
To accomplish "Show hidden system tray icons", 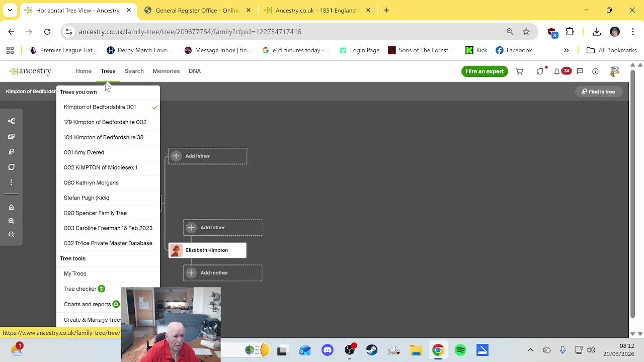I will (x=530, y=350).
